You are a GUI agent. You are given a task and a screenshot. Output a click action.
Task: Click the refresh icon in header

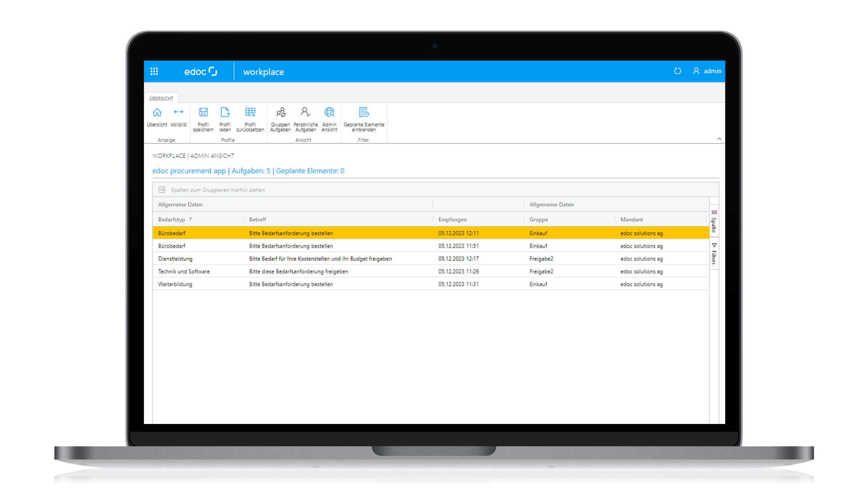pos(677,71)
